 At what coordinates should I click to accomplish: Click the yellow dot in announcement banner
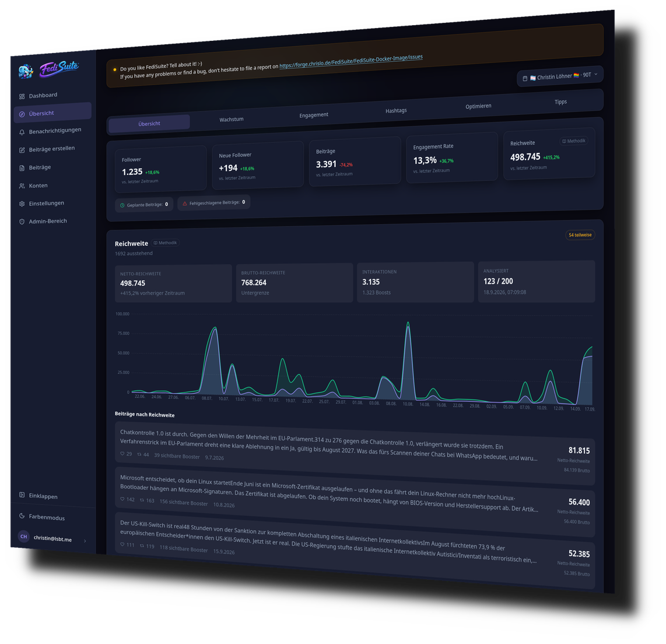(x=115, y=69)
